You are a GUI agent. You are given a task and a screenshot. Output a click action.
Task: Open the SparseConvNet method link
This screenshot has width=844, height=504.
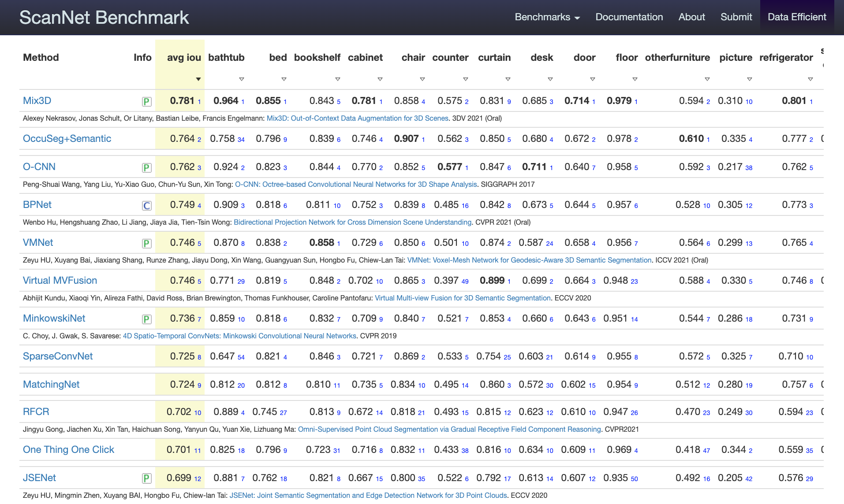tap(58, 356)
